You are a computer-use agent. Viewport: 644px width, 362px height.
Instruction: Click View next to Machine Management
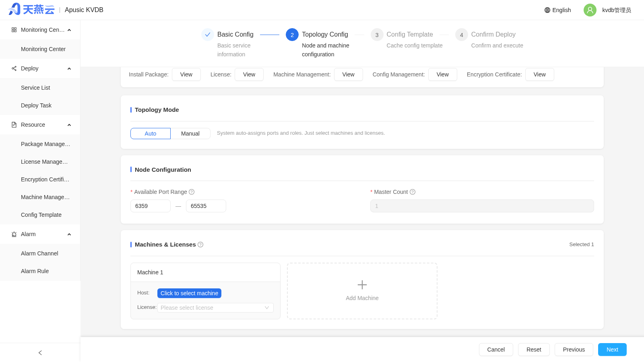[x=349, y=74]
